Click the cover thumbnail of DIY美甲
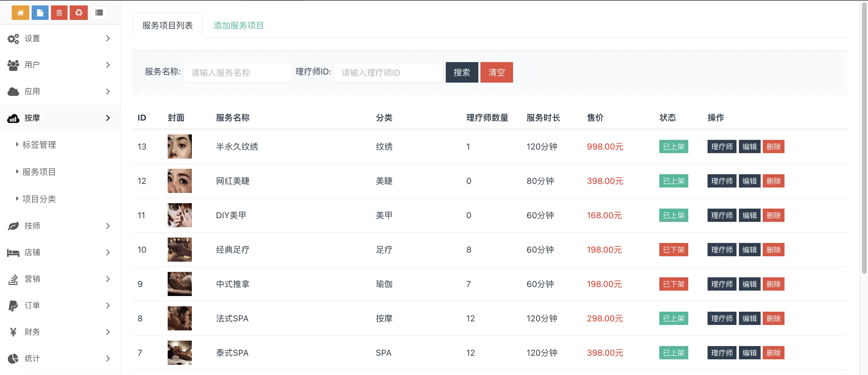This screenshot has width=868, height=375. tap(179, 215)
